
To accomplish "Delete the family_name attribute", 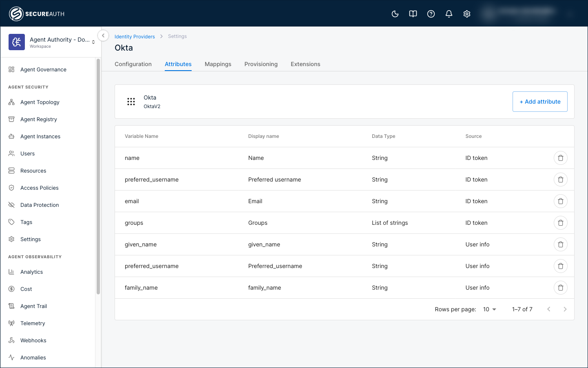I will [561, 288].
